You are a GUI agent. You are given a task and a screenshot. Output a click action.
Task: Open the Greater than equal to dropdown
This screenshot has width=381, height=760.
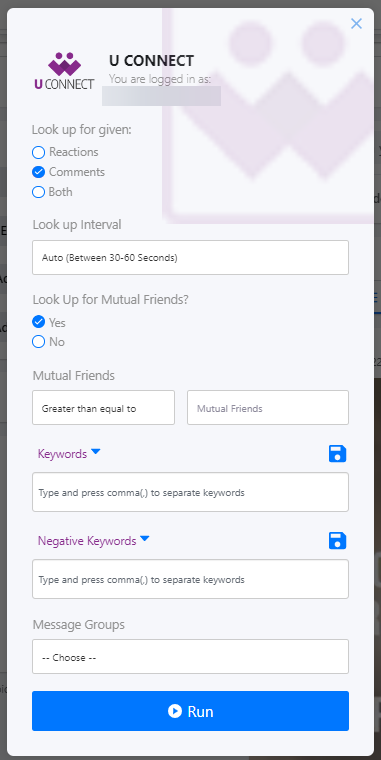103,408
